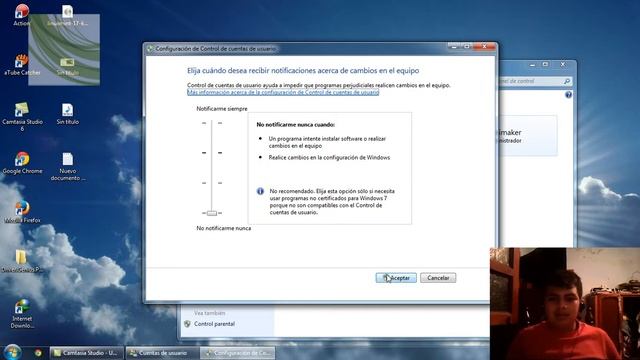Click the search magnifier in the Control Panel window
This screenshot has height=360, width=640.
[567, 81]
